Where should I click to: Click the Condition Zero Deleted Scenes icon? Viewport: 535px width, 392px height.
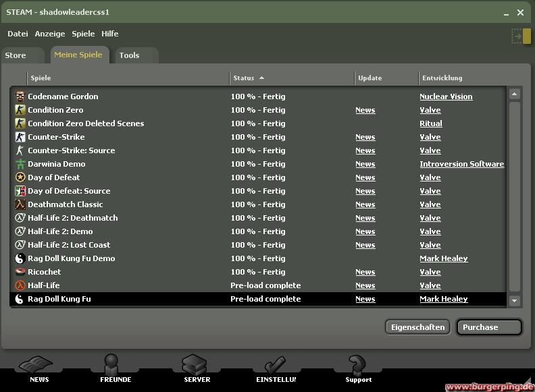[20, 123]
